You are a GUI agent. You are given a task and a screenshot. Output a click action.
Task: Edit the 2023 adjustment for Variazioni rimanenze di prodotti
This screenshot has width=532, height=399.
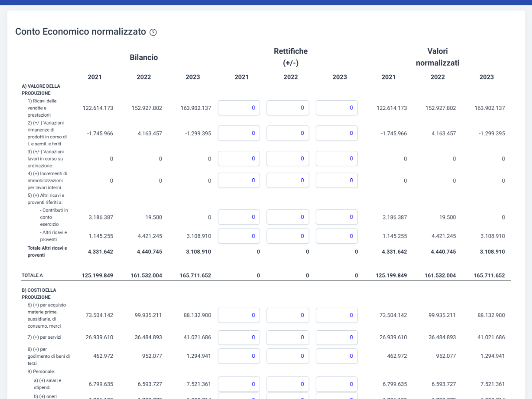pos(337,133)
